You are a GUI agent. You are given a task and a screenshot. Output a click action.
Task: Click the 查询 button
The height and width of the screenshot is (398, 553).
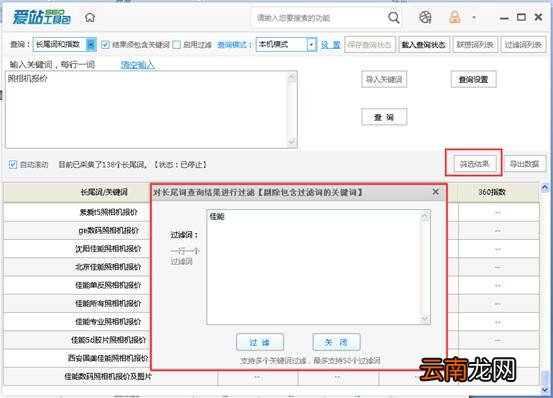click(x=384, y=117)
